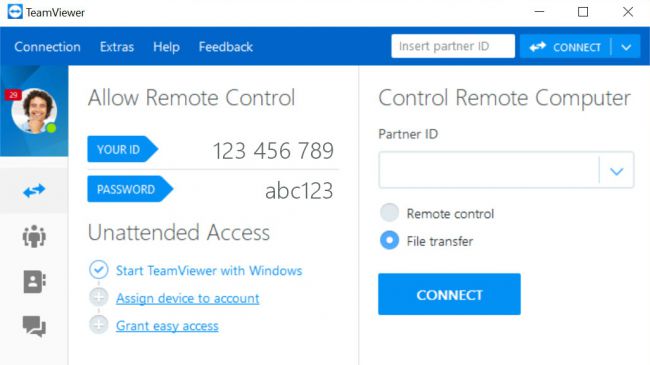Screen dimensions: 650x365
Task: Select the File transfer radio button
Action: (389, 240)
